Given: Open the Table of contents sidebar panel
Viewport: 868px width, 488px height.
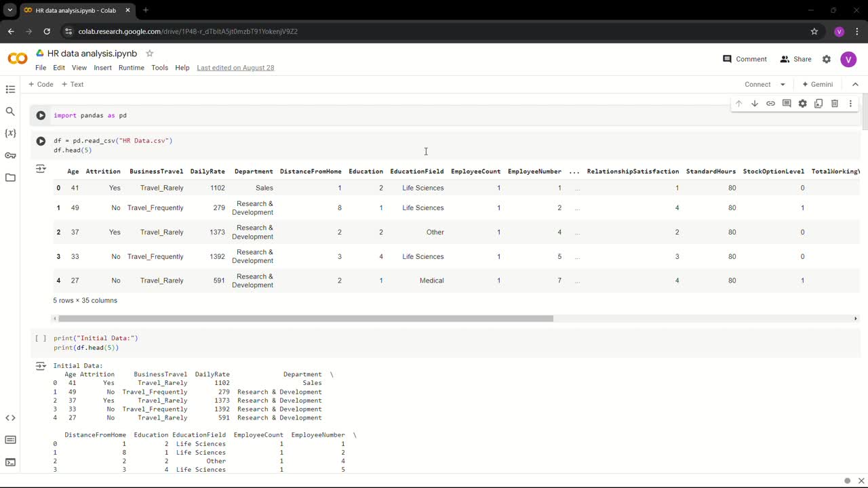Looking at the screenshot, I should click(10, 89).
